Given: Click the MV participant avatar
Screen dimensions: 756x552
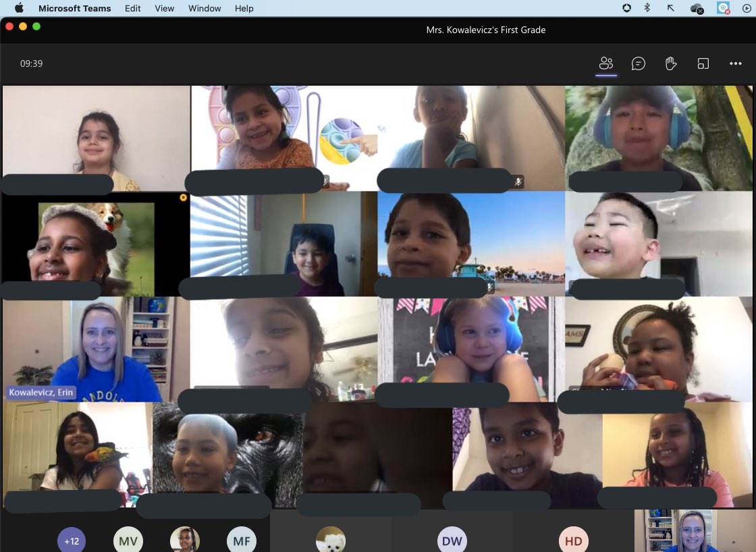Looking at the screenshot, I should pos(128,541).
